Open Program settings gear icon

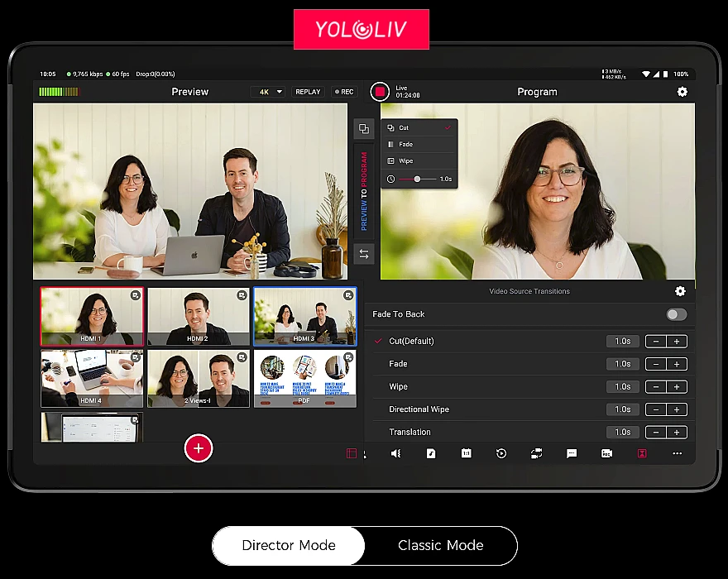click(x=682, y=92)
